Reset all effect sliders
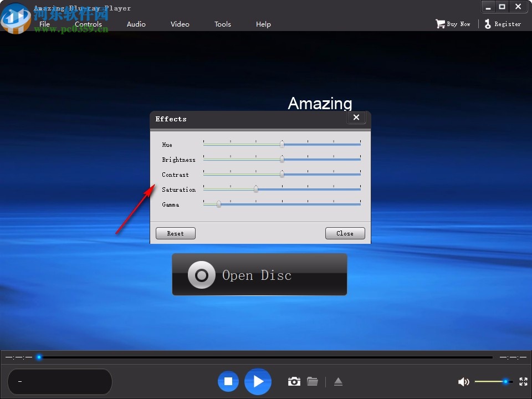The width and height of the screenshot is (532, 399). pos(175,233)
